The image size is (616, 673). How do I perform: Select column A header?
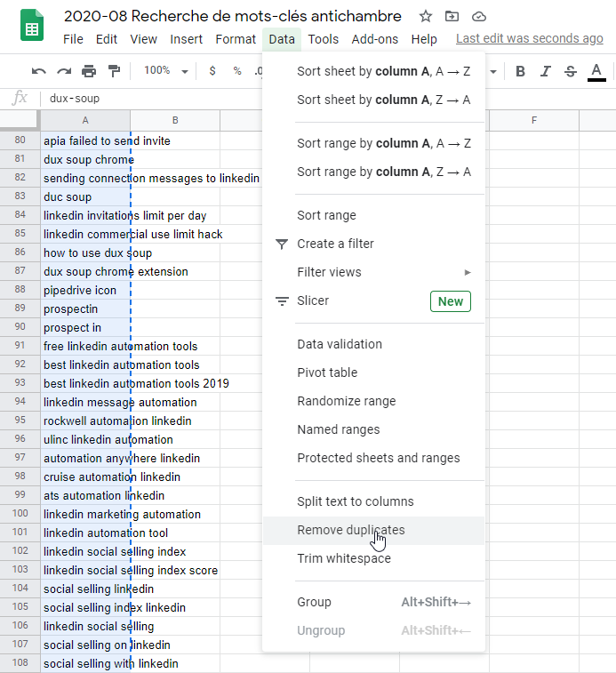(x=85, y=121)
